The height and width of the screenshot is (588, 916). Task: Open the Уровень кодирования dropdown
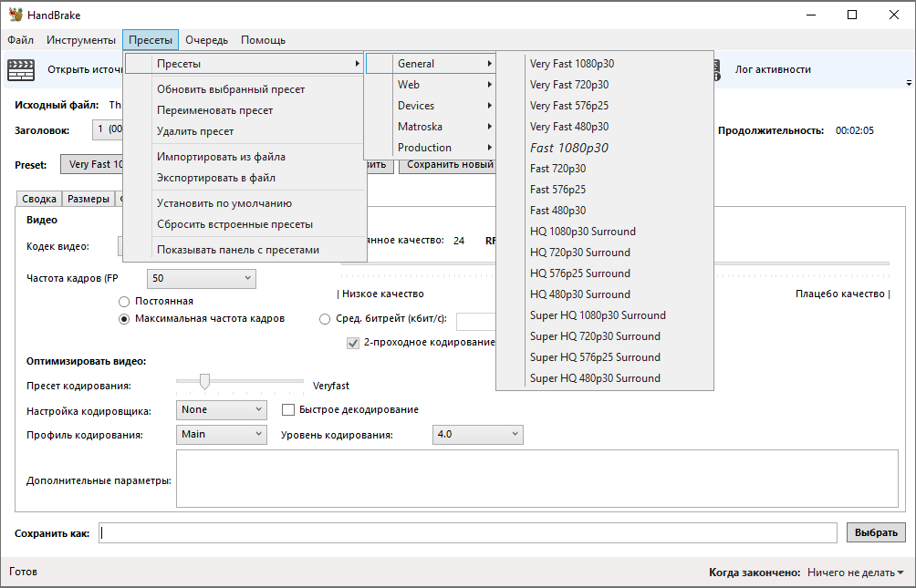[x=478, y=435]
